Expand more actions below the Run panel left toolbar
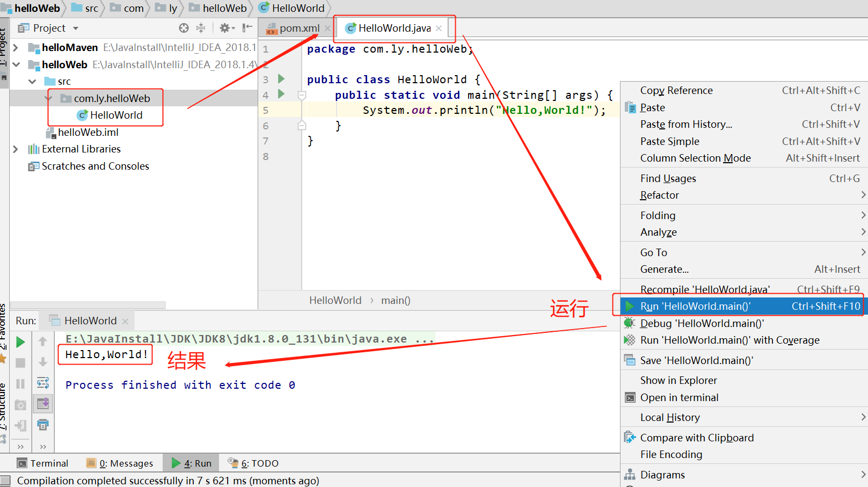868x487 pixels. [20, 447]
